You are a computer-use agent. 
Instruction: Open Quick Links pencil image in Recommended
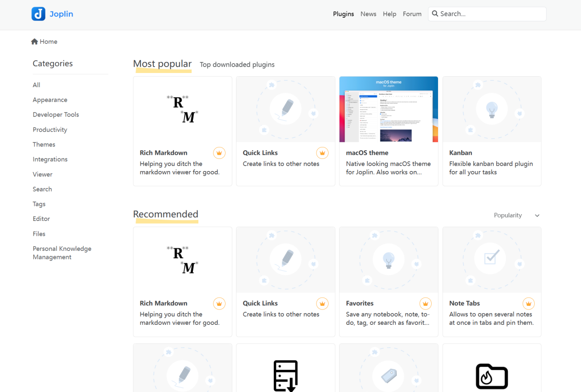pos(286,260)
